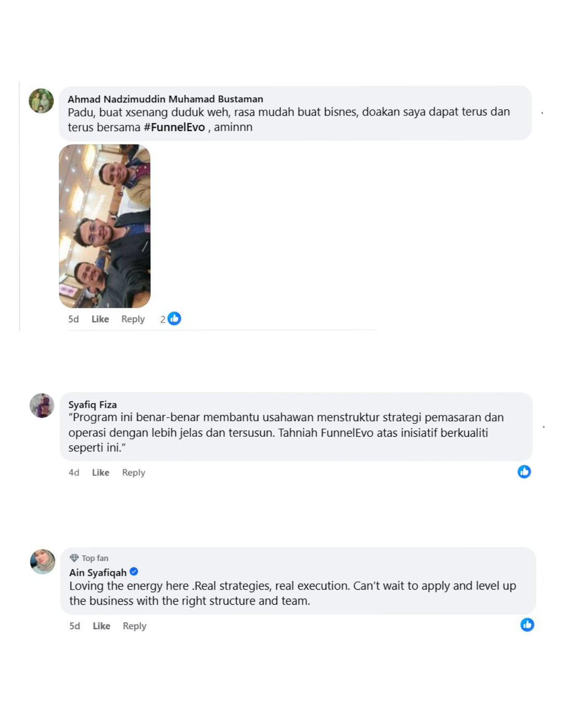
Task: Like Ain Syafiqah's comment
Action: coord(101,626)
